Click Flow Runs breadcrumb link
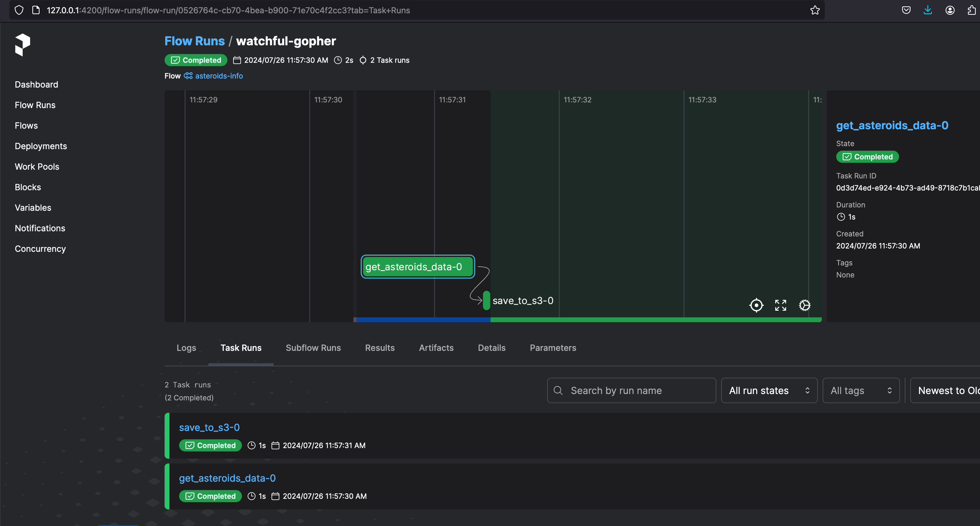This screenshot has width=980, height=526. point(194,41)
